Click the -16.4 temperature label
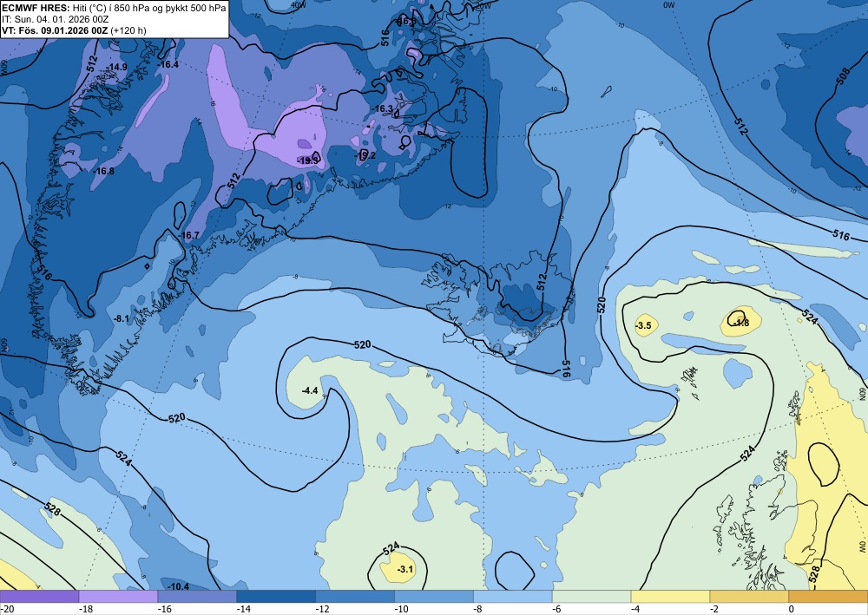868x615 pixels. (168, 64)
